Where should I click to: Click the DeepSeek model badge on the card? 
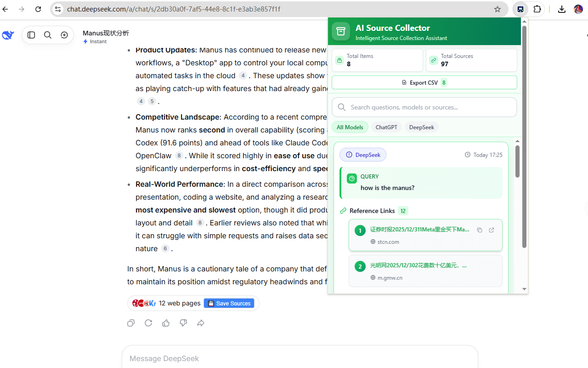pos(363,155)
